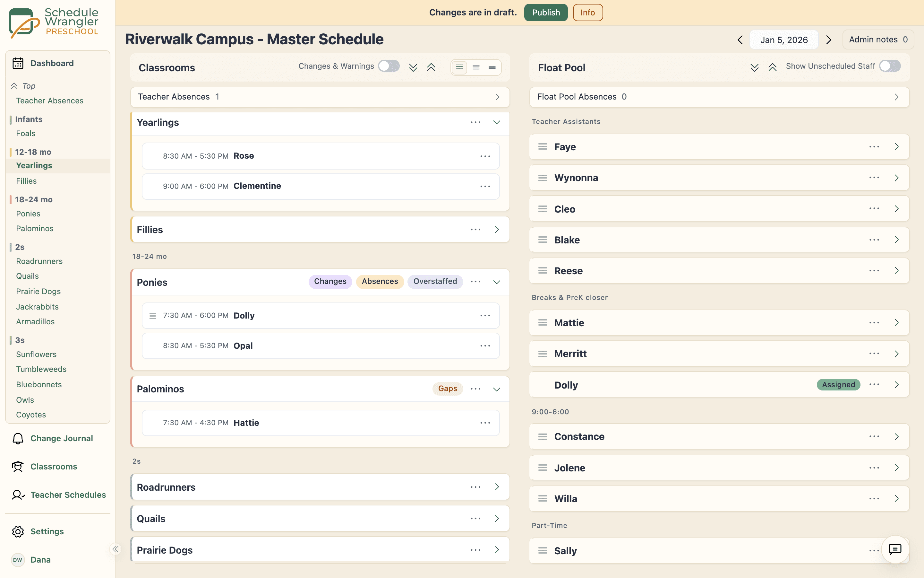Click the Info button
Image resolution: width=924 pixels, height=578 pixels.
[x=588, y=13]
